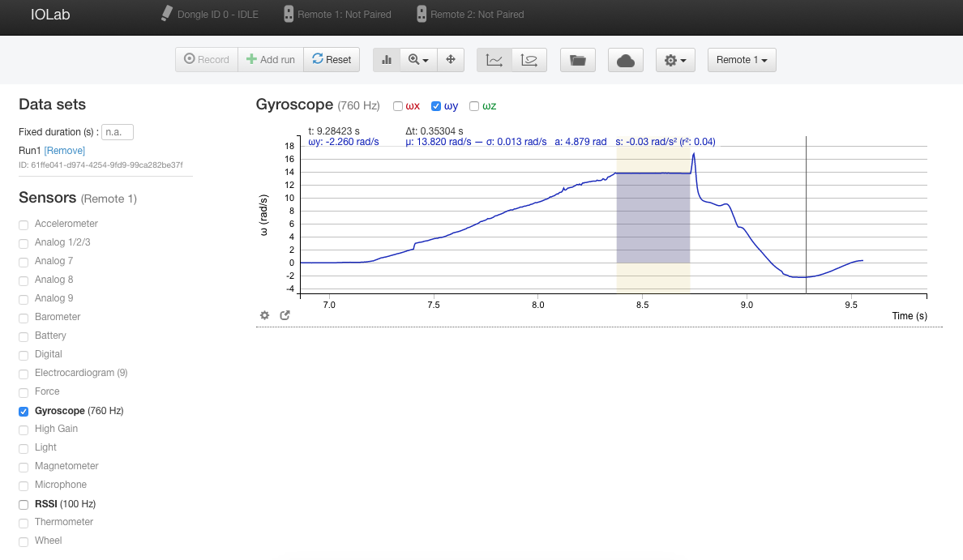Click the 'Δt: 0.35304 s' readout
Screen dimensions: 963x560
pos(434,131)
